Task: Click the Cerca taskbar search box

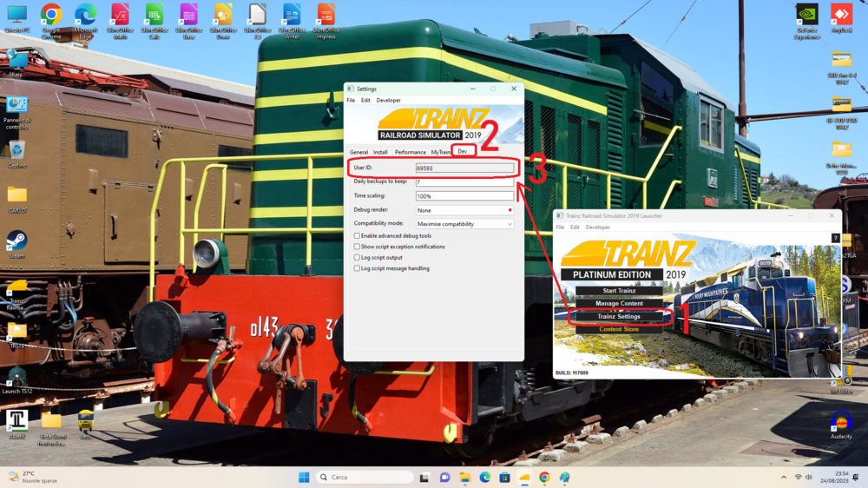Action: [x=365, y=477]
